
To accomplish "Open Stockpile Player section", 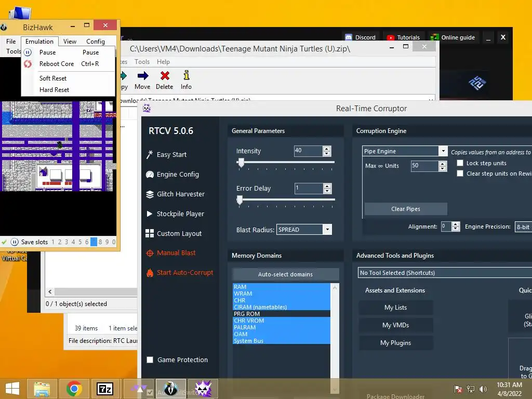I will point(175,214).
